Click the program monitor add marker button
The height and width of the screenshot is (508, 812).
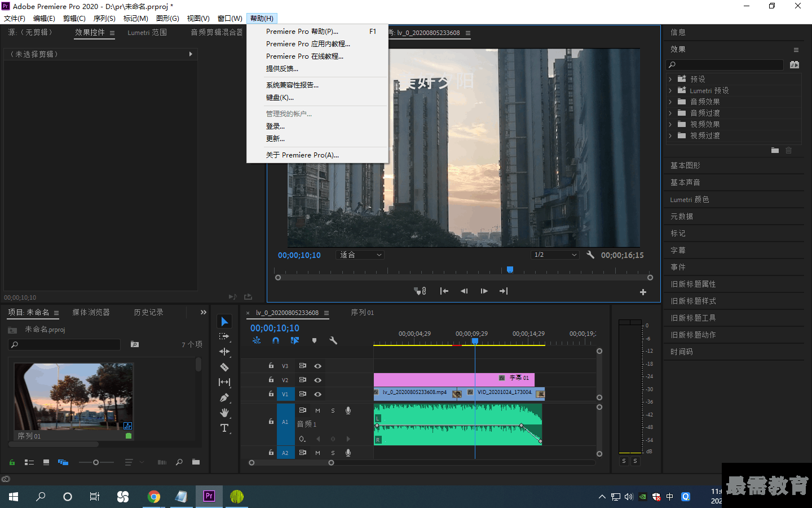[x=420, y=291]
